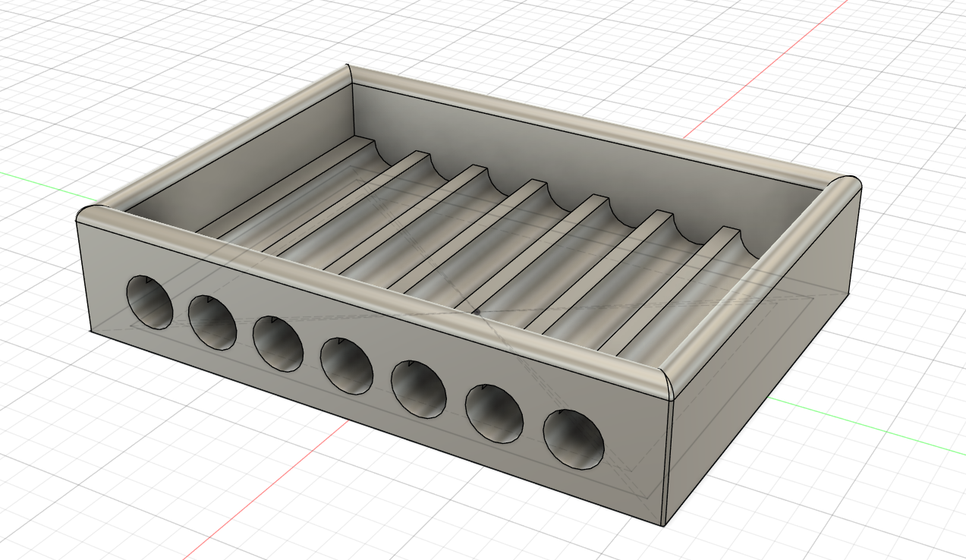Click the green axis line at right side
The height and width of the screenshot is (560, 966).
click(x=873, y=429)
